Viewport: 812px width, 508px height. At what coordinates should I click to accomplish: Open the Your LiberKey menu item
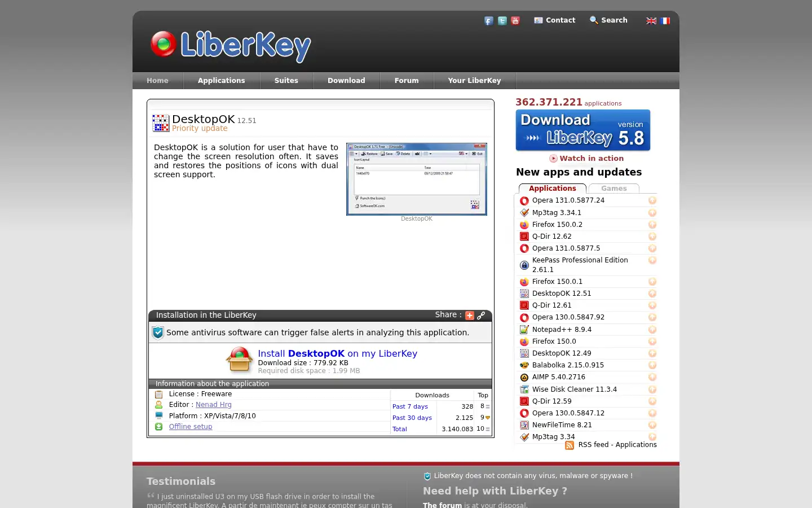pyautogui.click(x=474, y=81)
